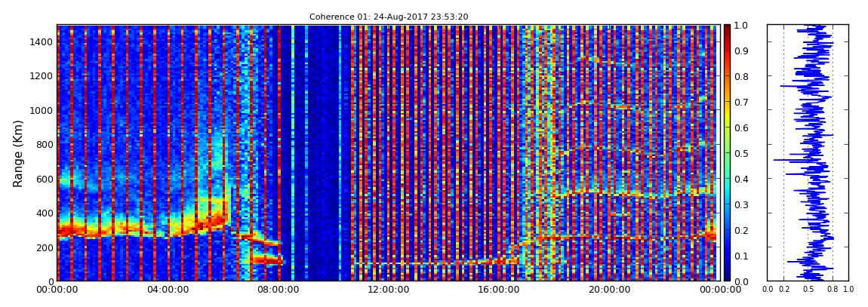Click the 1000 range tick label
This screenshot has height=307, width=868.
click(x=41, y=111)
